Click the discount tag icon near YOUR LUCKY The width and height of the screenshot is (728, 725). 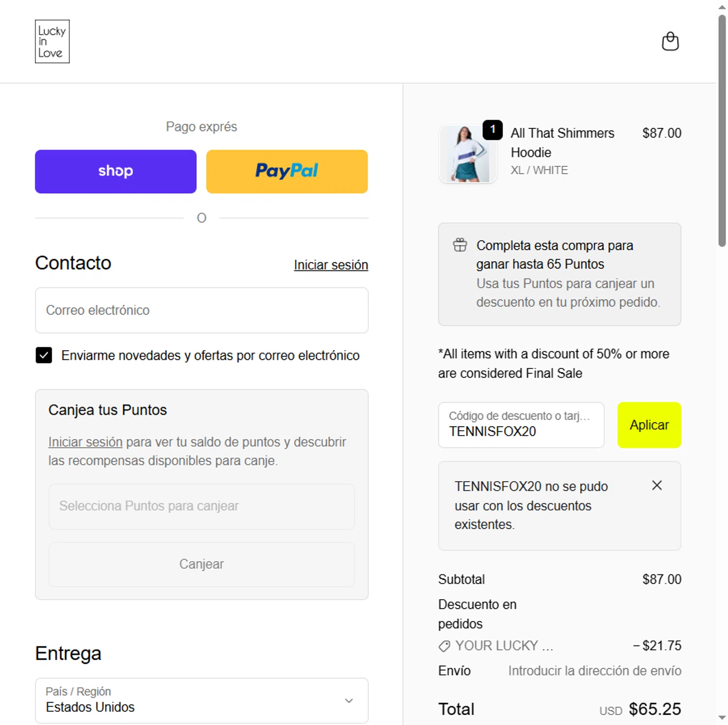tap(444, 646)
